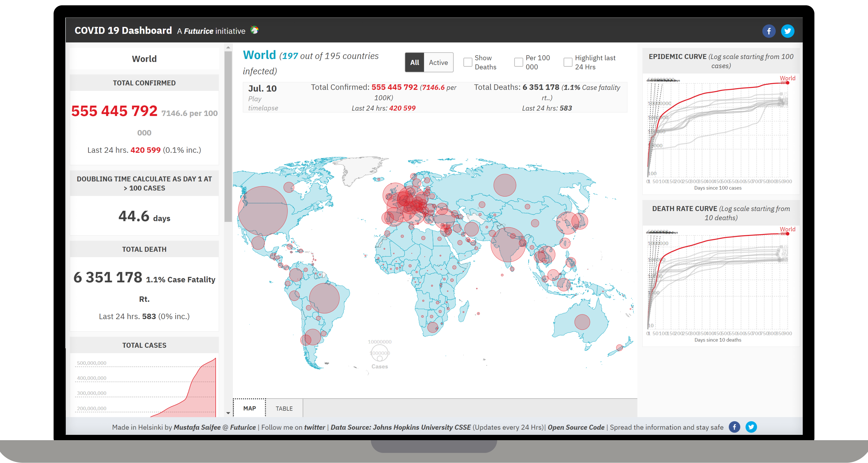Click the EPIDEMIC CURVE panel title

tap(721, 61)
